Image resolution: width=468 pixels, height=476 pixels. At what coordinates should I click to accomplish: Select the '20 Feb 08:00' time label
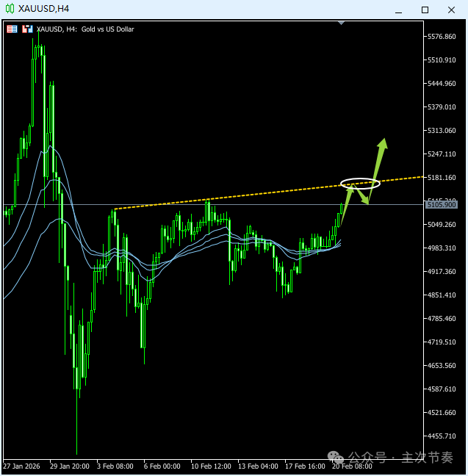[352, 466]
